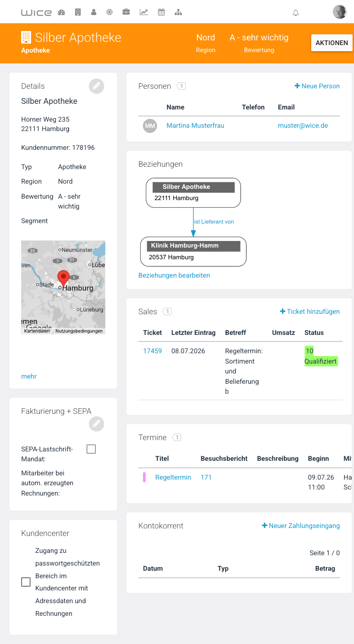
Task: Click Beziehungen bearbeiten link
Action: (x=174, y=275)
